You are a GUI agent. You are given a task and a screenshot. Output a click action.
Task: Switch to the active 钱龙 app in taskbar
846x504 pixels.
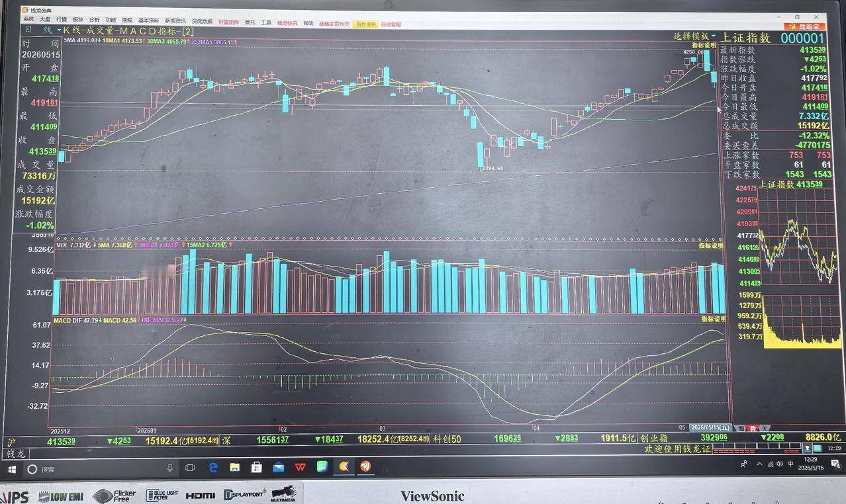[x=344, y=467]
